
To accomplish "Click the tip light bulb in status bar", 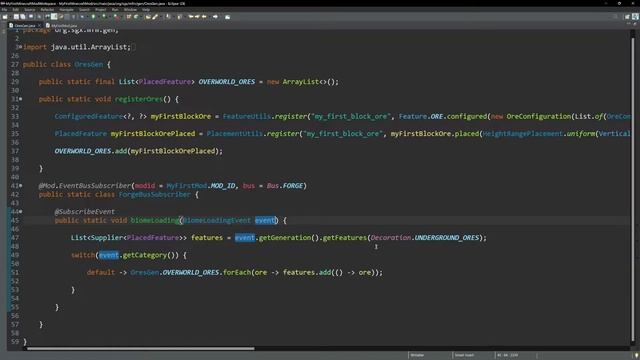I will coord(636,356).
